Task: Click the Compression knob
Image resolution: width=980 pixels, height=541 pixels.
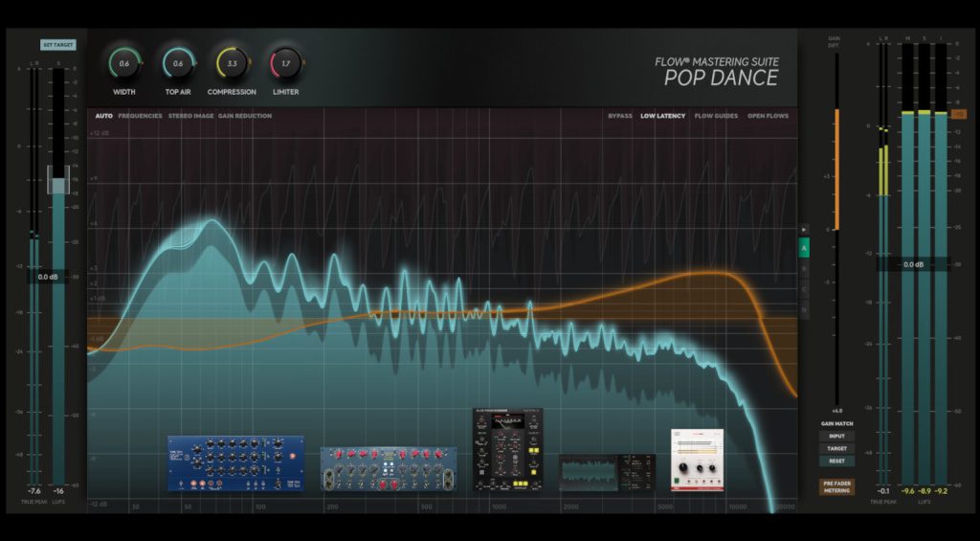Action: pyautogui.click(x=232, y=64)
